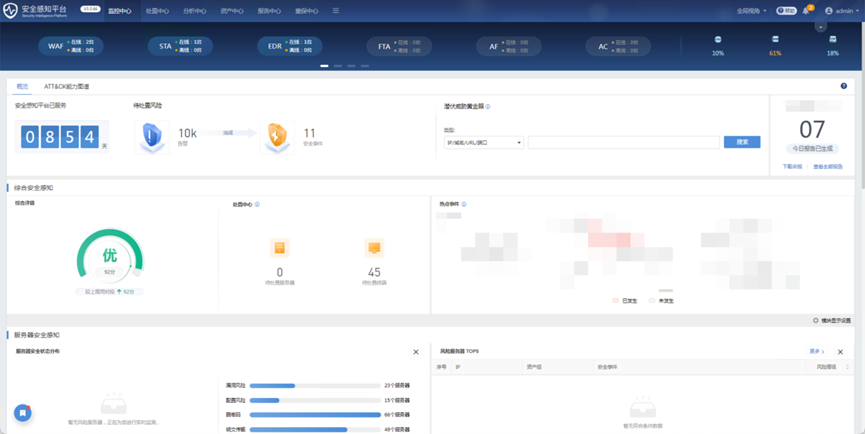Click the 下载年报 download link
The image size is (865, 434).
pos(792,167)
